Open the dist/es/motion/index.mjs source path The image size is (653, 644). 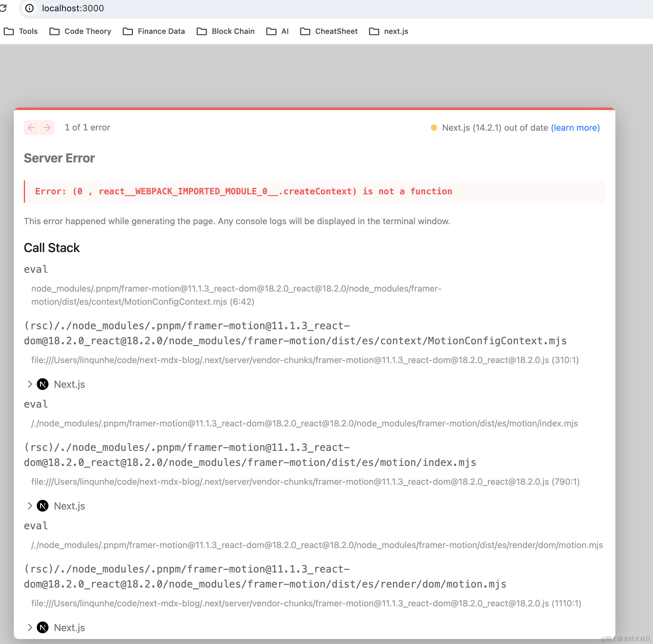tap(305, 424)
